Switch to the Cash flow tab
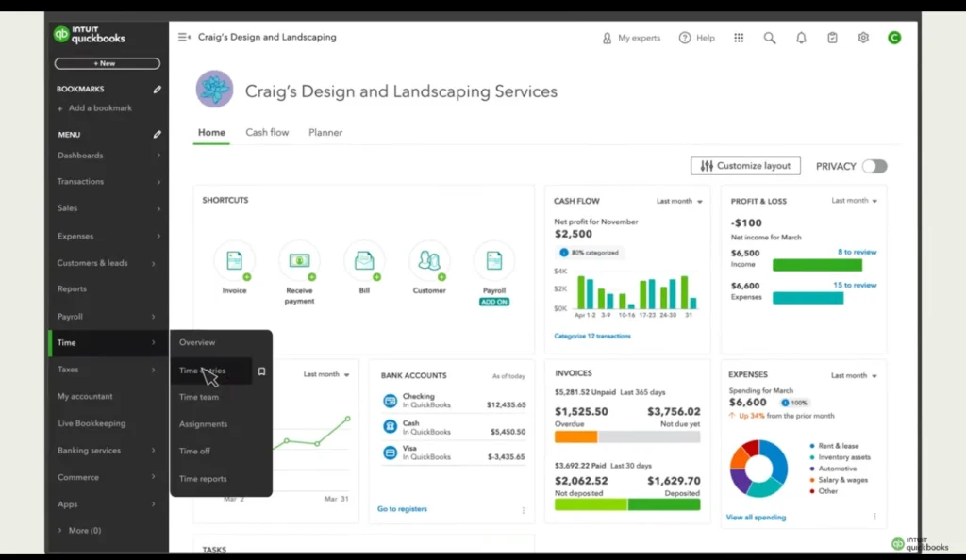 click(267, 133)
